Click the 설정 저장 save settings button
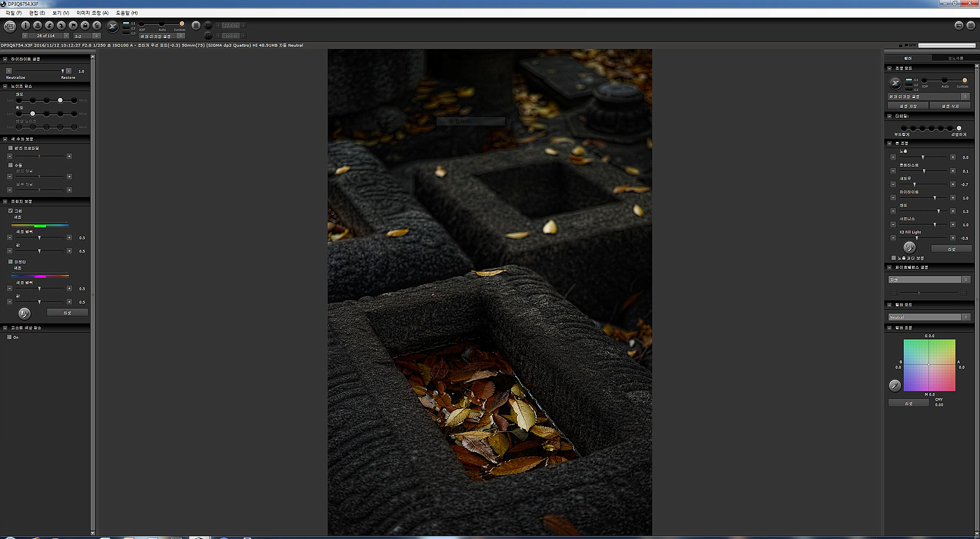This screenshot has height=539, width=980. pyautogui.click(x=908, y=106)
